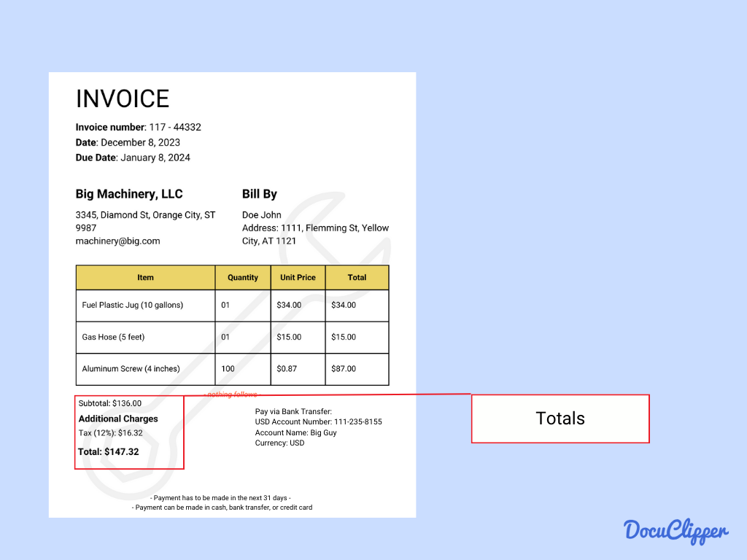
Task: Click the Additional Charges label
Action: pyautogui.click(x=118, y=419)
